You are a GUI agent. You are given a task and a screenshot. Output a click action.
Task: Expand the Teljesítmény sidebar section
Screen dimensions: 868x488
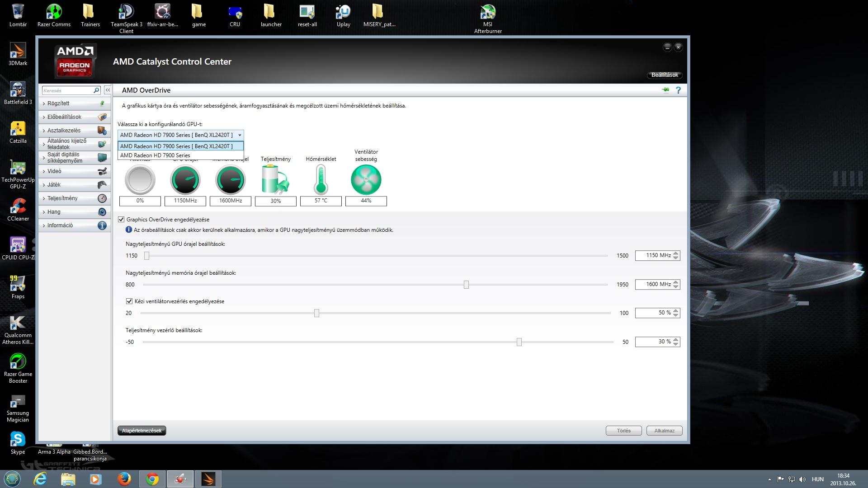pyautogui.click(x=75, y=198)
